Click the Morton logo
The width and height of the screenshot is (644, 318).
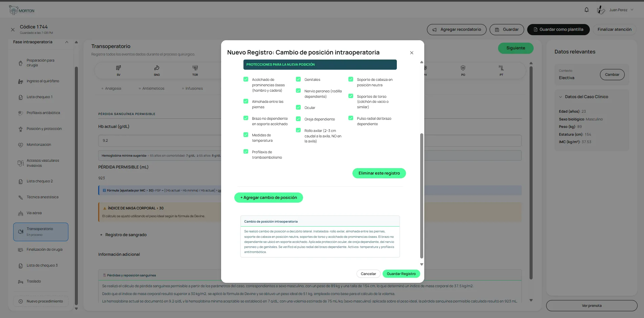21,10
